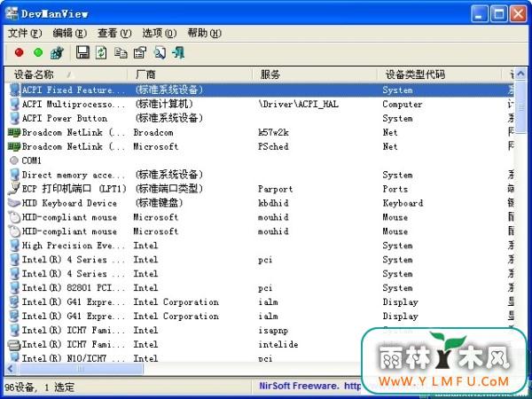Click the copy selected items icon

[x=121, y=53]
